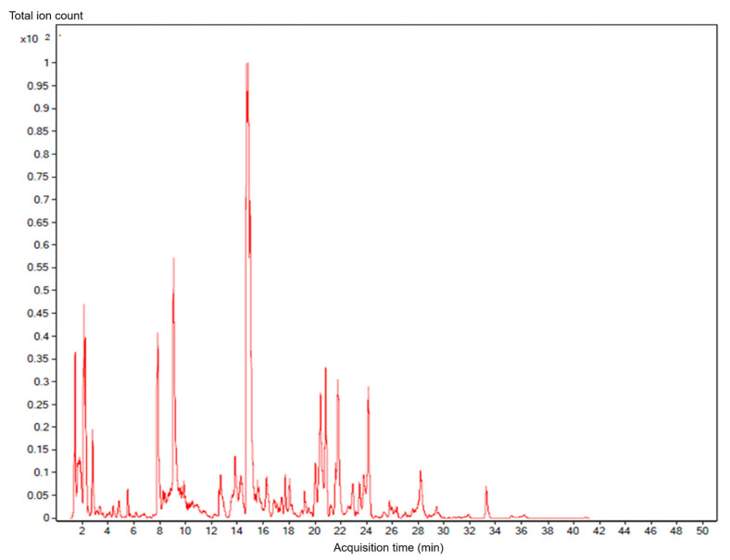Click x-axis tick label 30
Viewport: 730px width, 560px height.
click(x=444, y=530)
